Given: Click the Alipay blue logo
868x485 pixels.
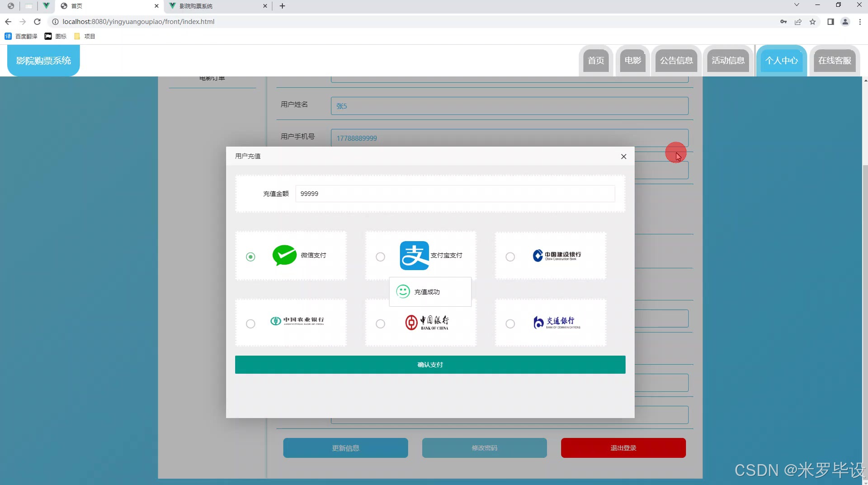Looking at the screenshot, I should (x=414, y=255).
